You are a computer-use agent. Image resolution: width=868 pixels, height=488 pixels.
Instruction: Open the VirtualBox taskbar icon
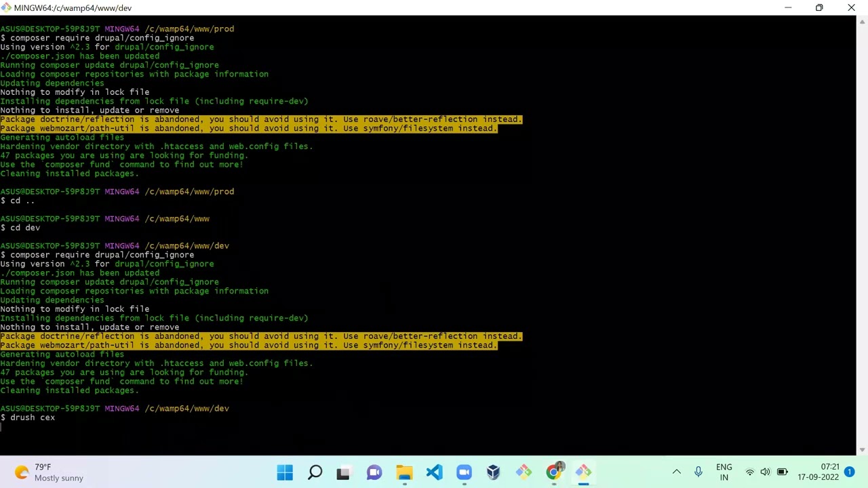pyautogui.click(x=494, y=472)
